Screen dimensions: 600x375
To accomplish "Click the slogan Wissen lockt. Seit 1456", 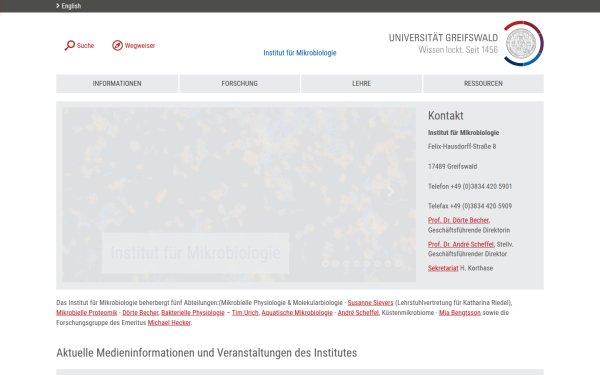I will click(x=458, y=50).
